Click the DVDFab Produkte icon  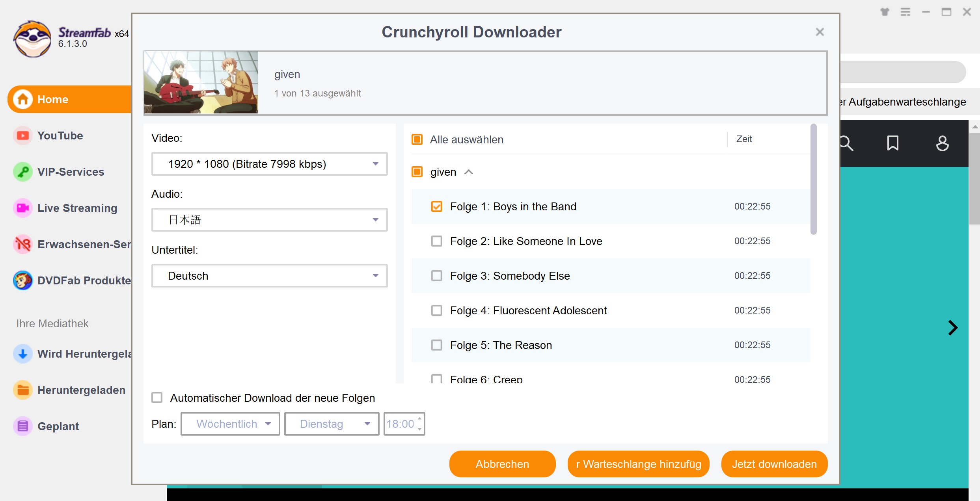point(22,280)
